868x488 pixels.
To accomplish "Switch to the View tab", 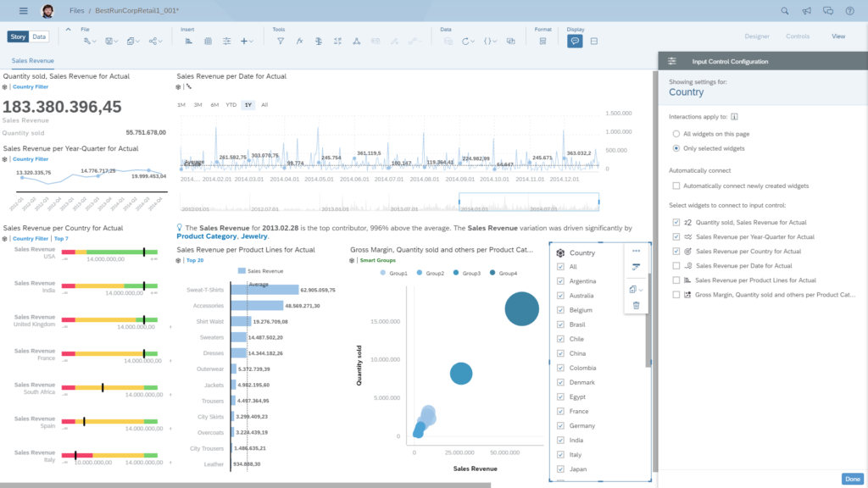I will pos(838,36).
